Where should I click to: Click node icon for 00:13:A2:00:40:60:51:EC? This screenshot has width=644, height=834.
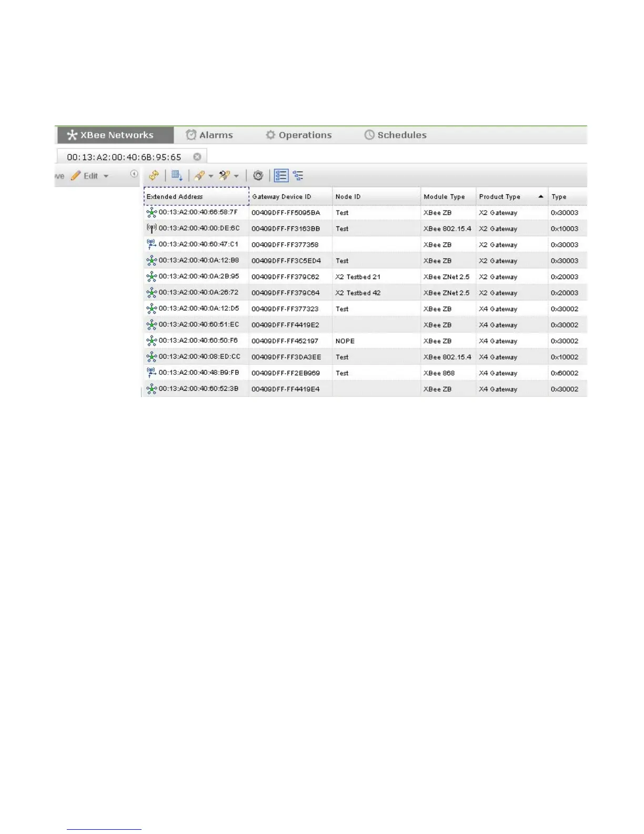tap(152, 324)
